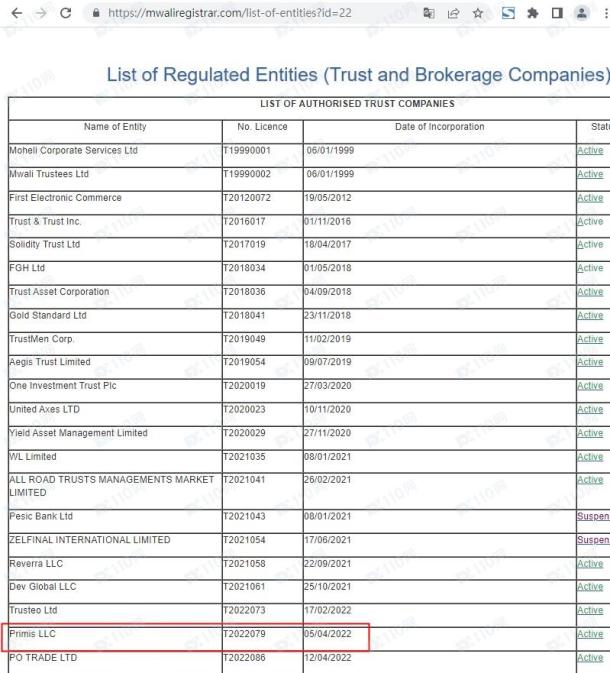Viewport: 610px width, 673px height.
Task: Click Active status for Primis LLC
Action: [590, 634]
